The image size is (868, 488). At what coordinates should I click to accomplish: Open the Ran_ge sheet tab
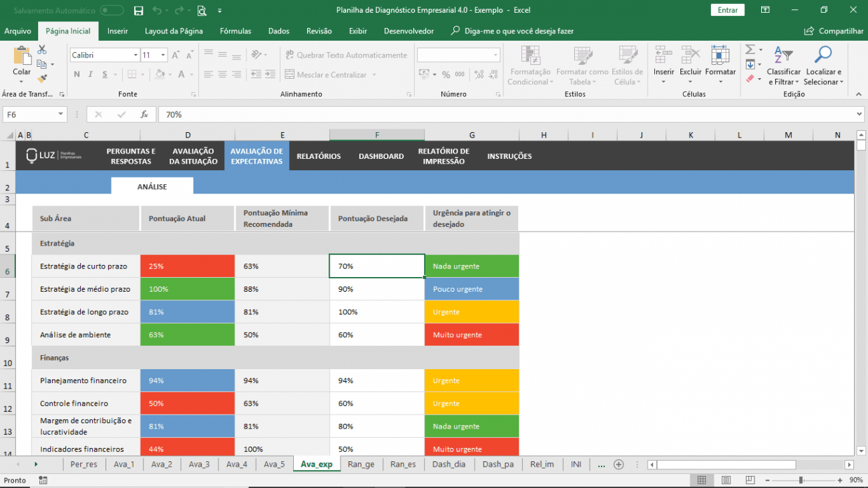point(361,465)
